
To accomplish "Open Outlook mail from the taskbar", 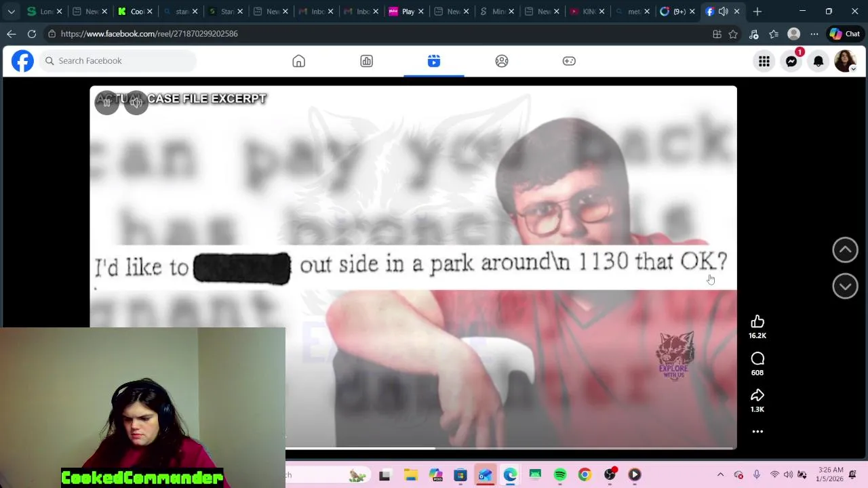I will (x=485, y=475).
